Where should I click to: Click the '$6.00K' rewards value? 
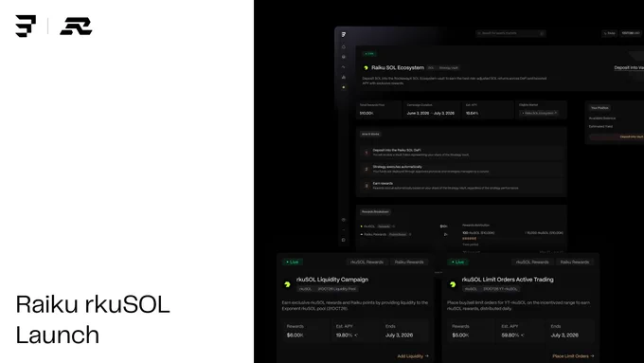(x=295, y=336)
